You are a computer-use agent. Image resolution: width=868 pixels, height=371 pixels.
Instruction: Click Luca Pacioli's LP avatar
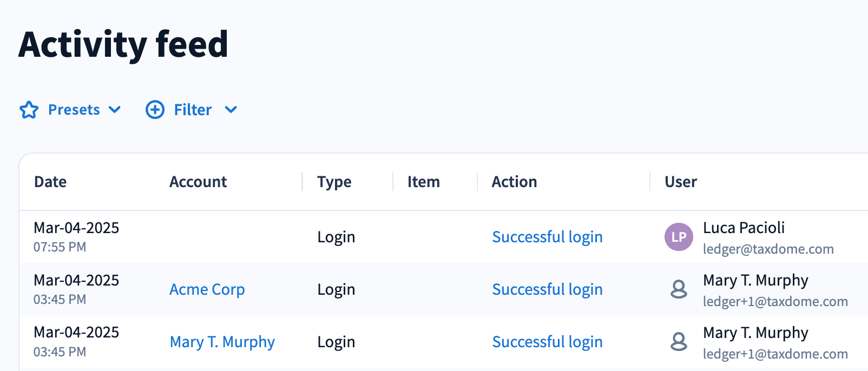(x=679, y=237)
